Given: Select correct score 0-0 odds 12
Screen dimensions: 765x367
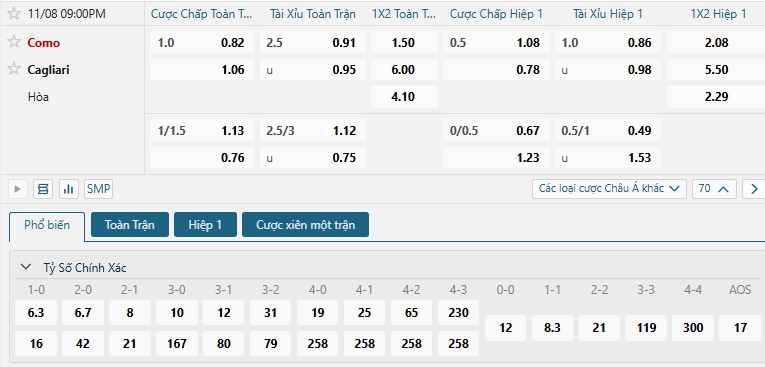Looking at the screenshot, I should point(505,327).
